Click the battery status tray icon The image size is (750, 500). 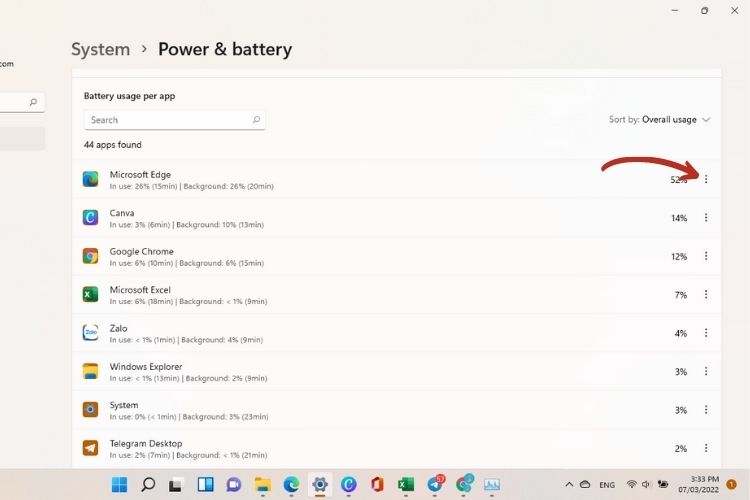pyautogui.click(x=663, y=484)
